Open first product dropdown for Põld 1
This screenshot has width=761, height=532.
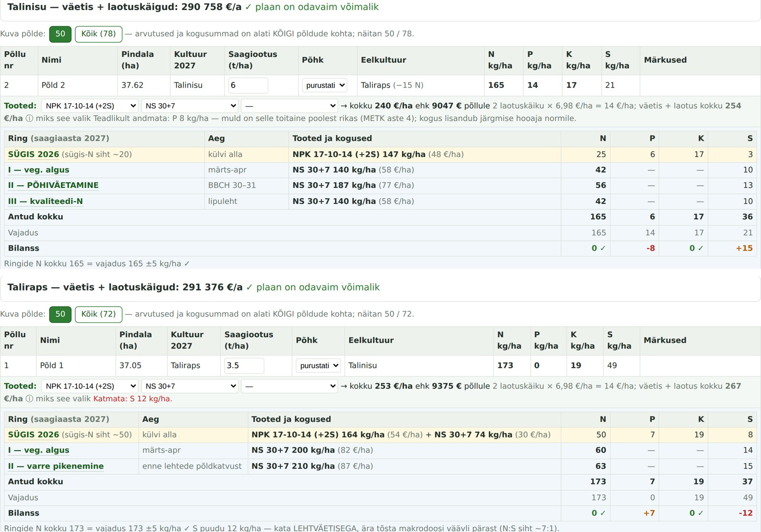point(90,386)
